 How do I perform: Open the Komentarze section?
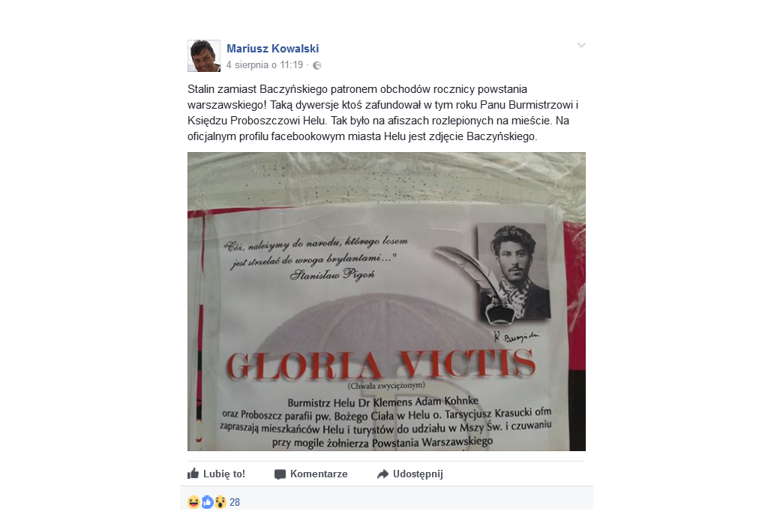click(x=310, y=474)
